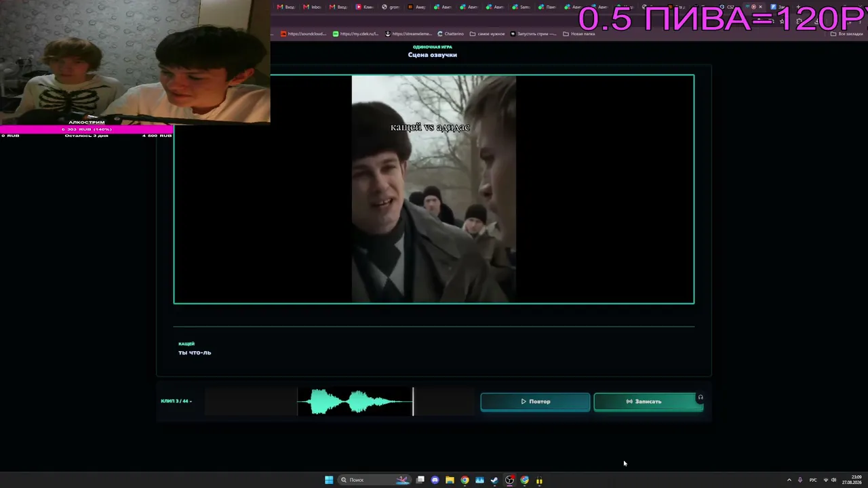Expand the 'Новая папка' bookmarks folder
Viewport: 868px width, 488px height.
(579, 34)
